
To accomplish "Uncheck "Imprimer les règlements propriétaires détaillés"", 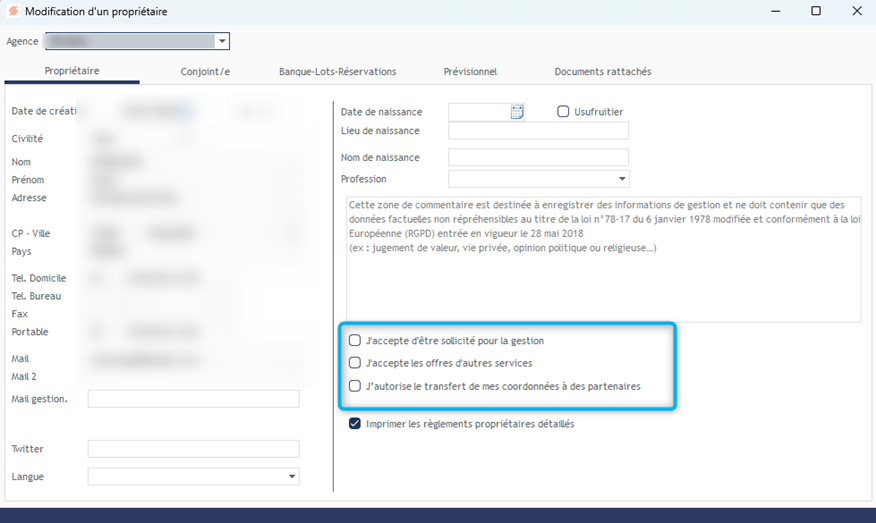I will click(x=355, y=424).
